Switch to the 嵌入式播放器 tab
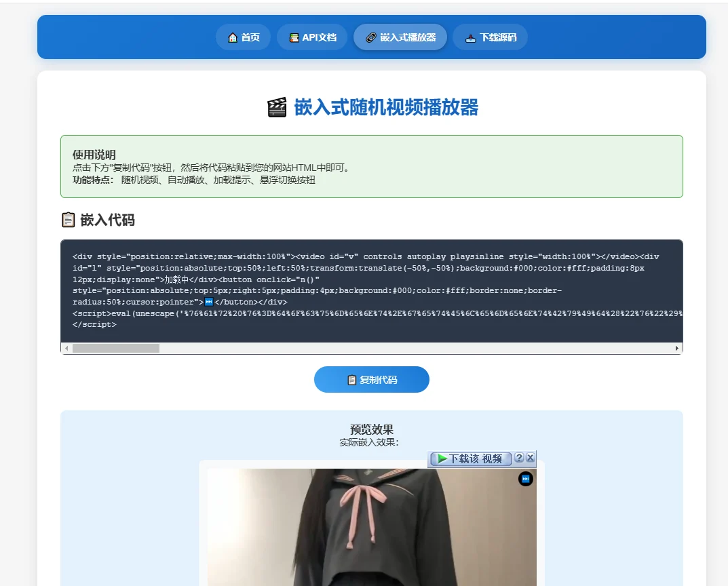Screen dimensions: 728x586 click(x=400, y=37)
